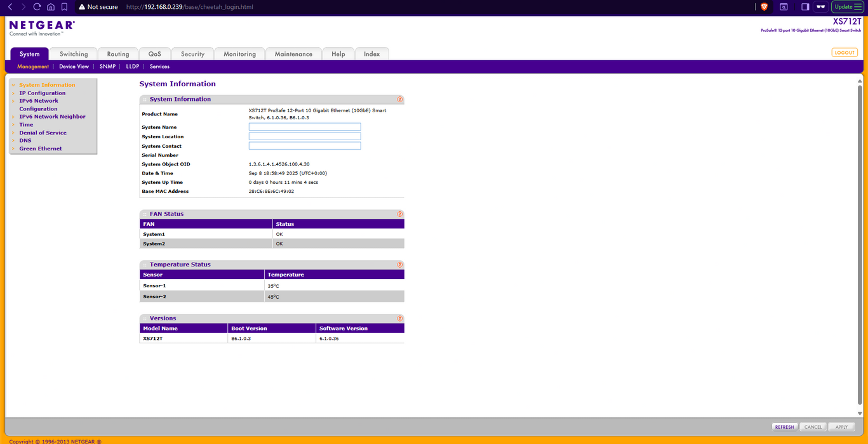Open the QoS tab
This screenshot has width=868, height=444.
[x=155, y=54]
